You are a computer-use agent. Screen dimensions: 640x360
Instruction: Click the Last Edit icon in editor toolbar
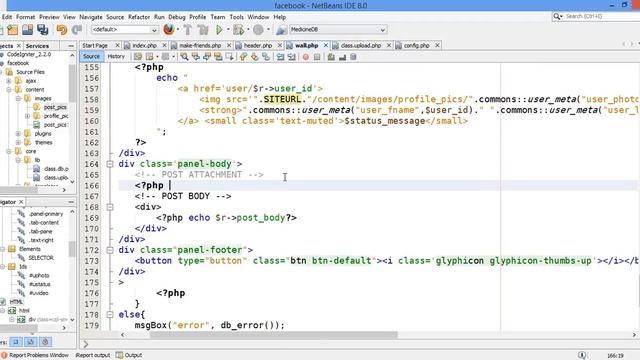(x=138, y=57)
